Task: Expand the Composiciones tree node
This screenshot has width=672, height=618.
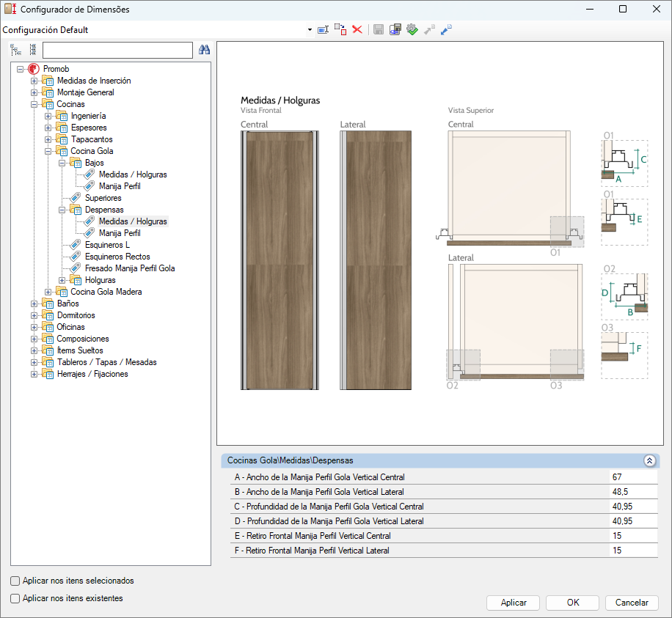Action: pos(34,339)
